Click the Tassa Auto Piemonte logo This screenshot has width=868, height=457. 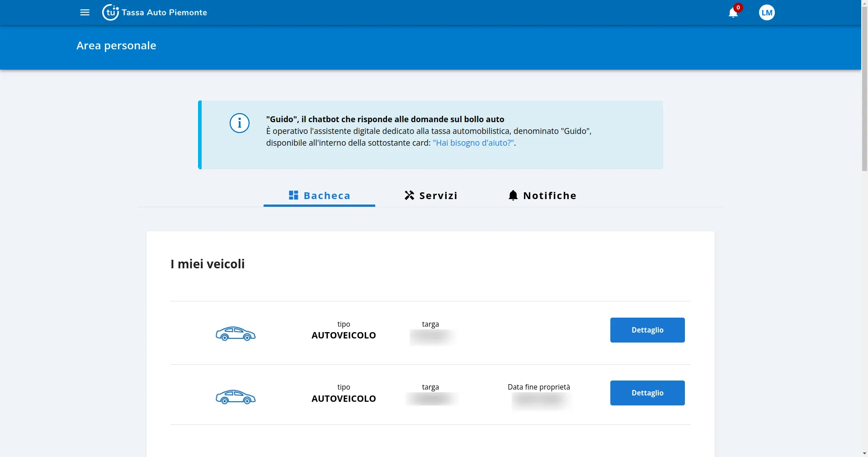point(155,13)
